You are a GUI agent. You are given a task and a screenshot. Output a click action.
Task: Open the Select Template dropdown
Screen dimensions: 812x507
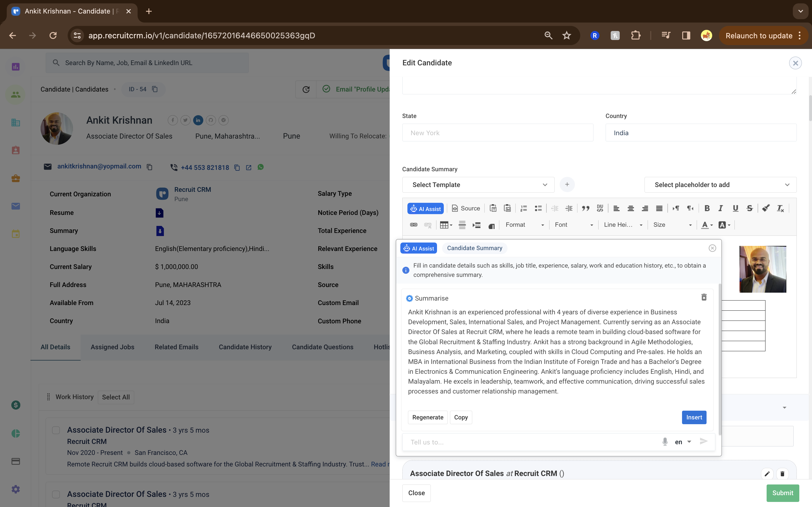pyautogui.click(x=478, y=184)
